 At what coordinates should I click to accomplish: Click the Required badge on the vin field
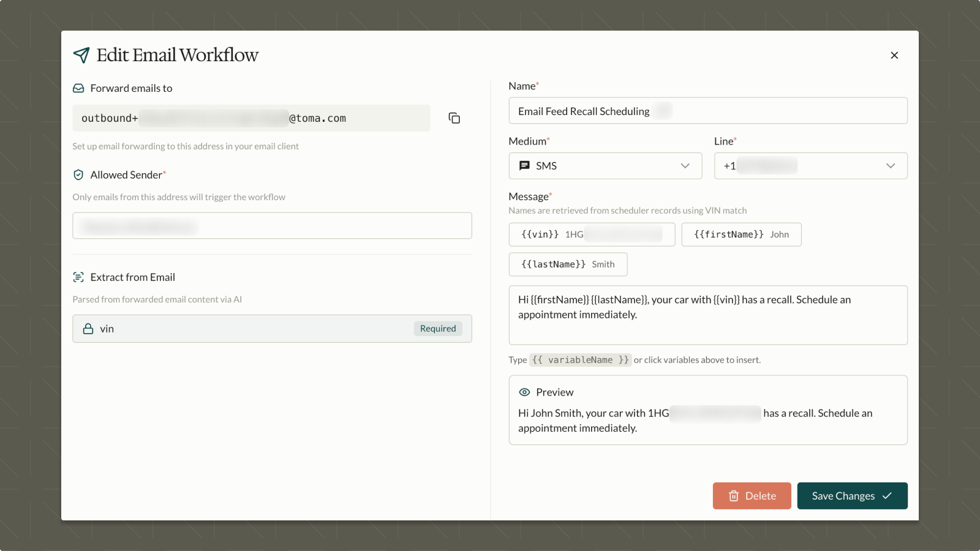tap(437, 329)
